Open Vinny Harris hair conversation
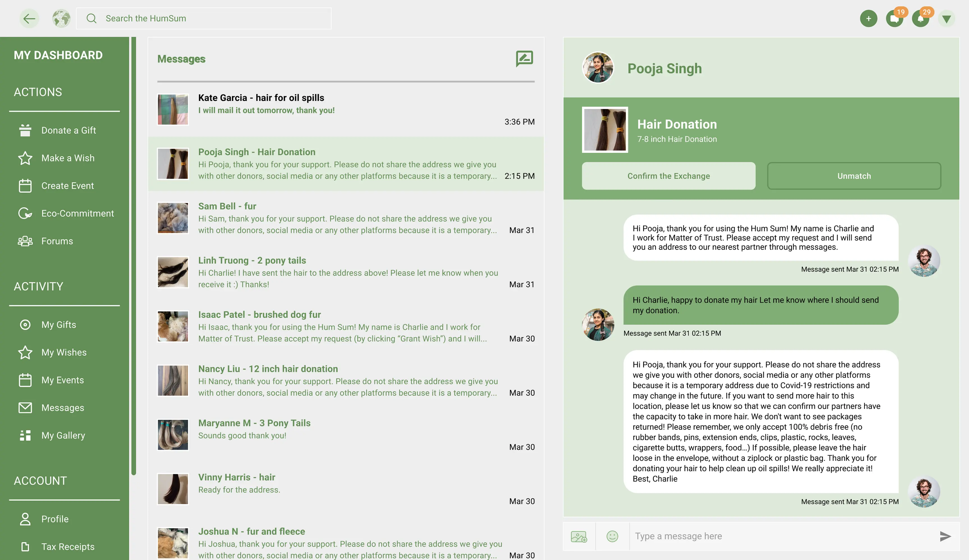 [x=346, y=489]
